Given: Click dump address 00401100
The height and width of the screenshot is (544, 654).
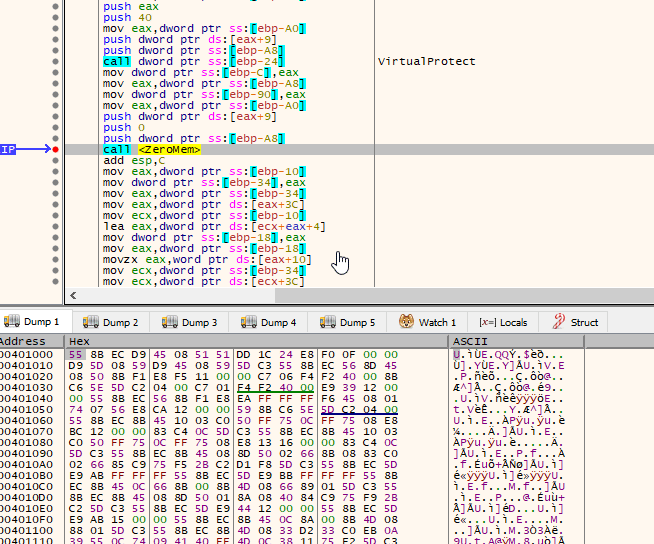Looking at the screenshot, I should 27,531.
